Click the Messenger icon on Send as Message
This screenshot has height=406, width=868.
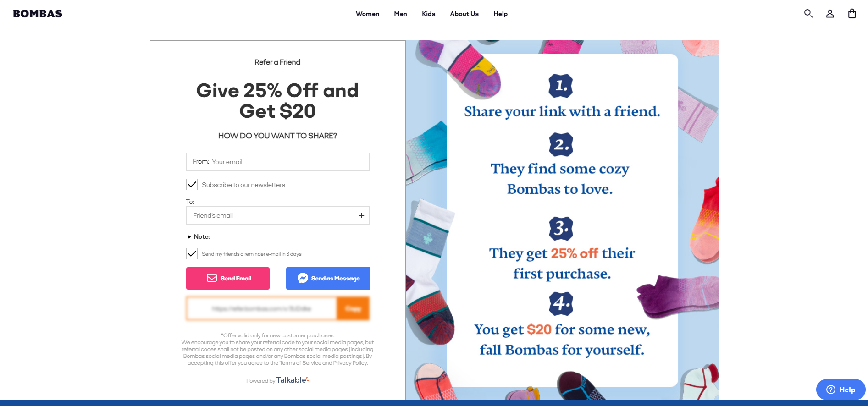tap(304, 278)
